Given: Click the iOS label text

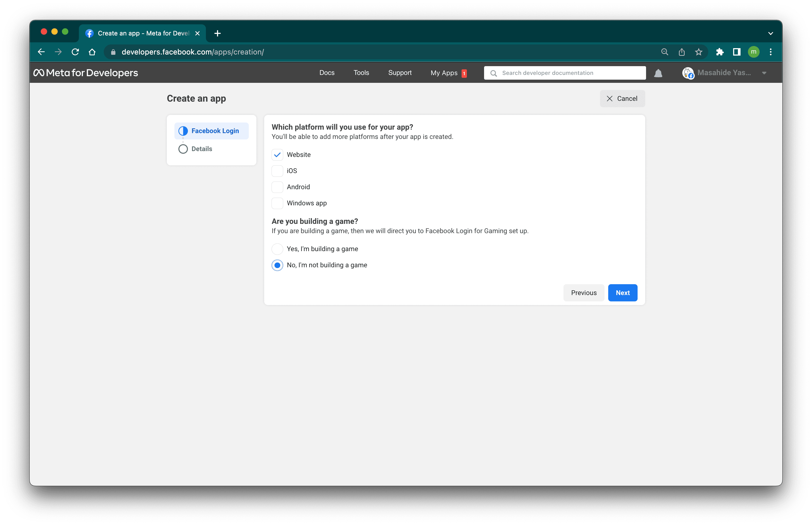Looking at the screenshot, I should point(291,171).
